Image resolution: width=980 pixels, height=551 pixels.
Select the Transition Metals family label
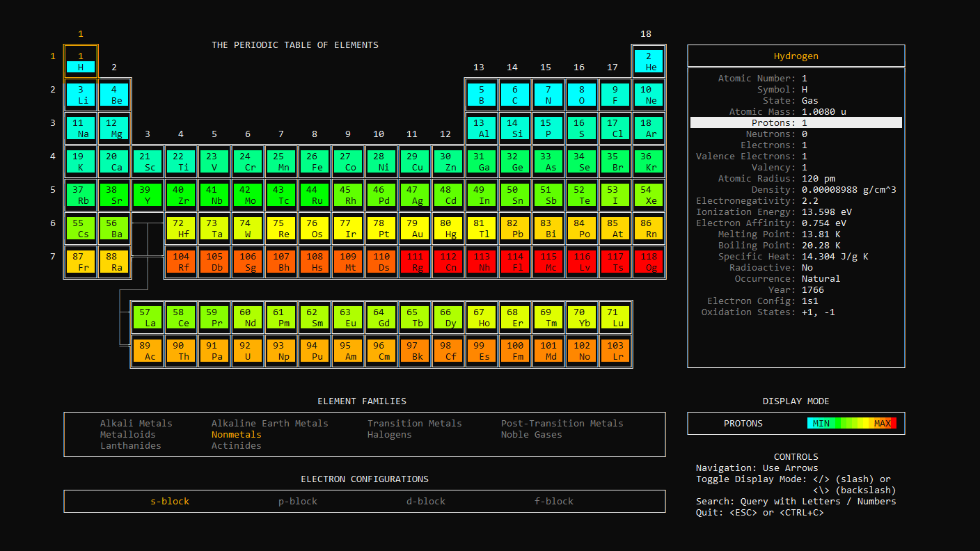pyautogui.click(x=414, y=423)
